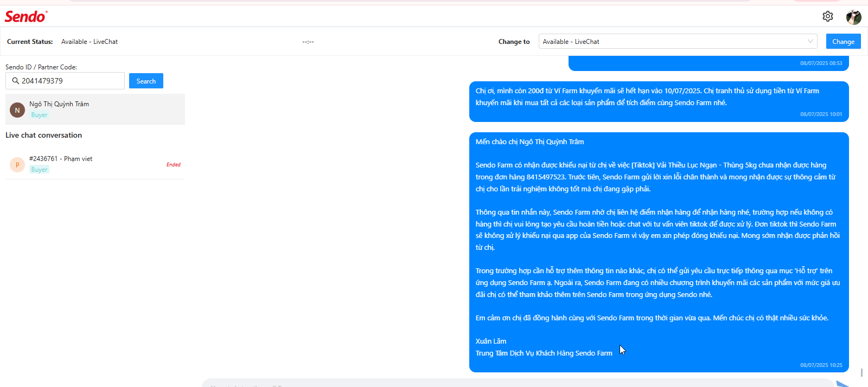Focus the Sendo ID / Partner Code field
This screenshot has width=868, height=387.
65,81
